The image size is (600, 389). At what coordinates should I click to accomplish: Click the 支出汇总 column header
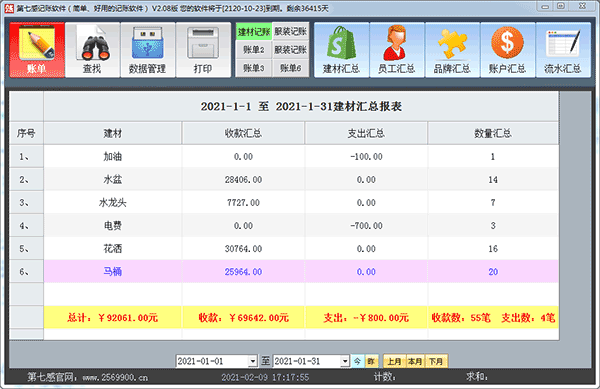click(366, 133)
